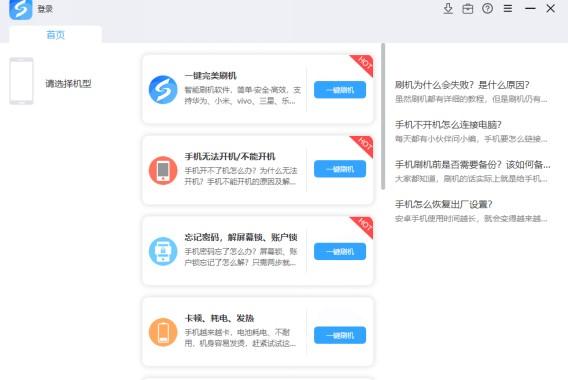Open the toolbox briefcase icon
Image resolution: width=568 pixels, height=380 pixels.
[x=468, y=9]
